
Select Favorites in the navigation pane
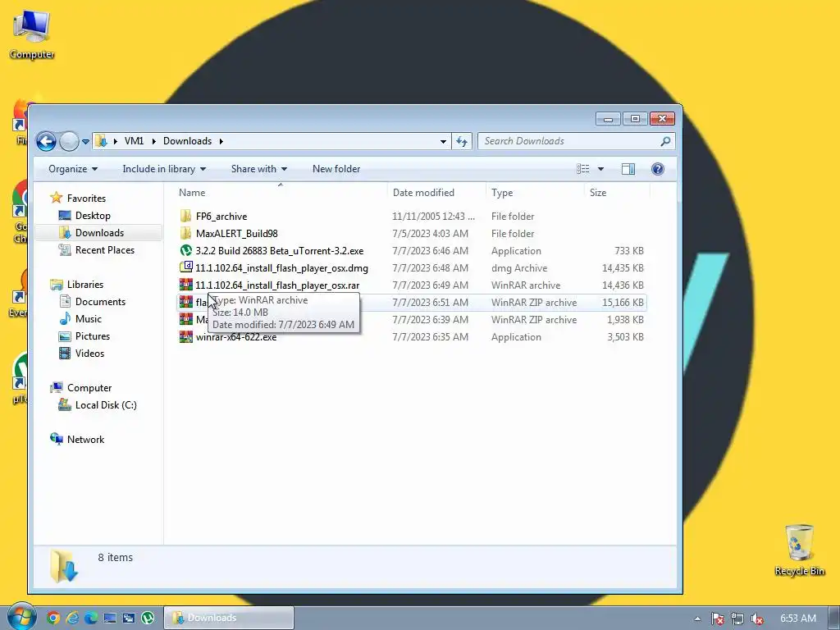pyautogui.click(x=86, y=199)
